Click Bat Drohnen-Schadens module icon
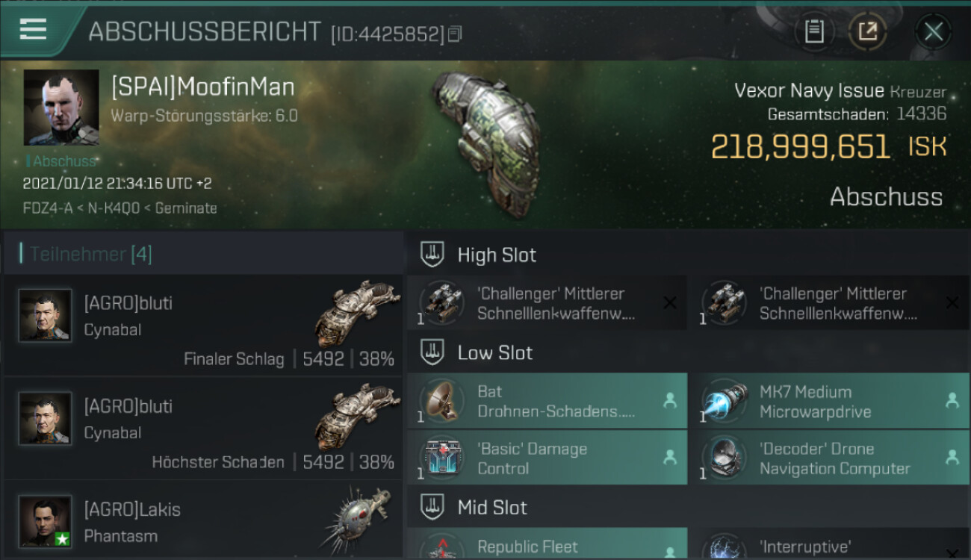Screen dimensions: 971x560 [443, 401]
